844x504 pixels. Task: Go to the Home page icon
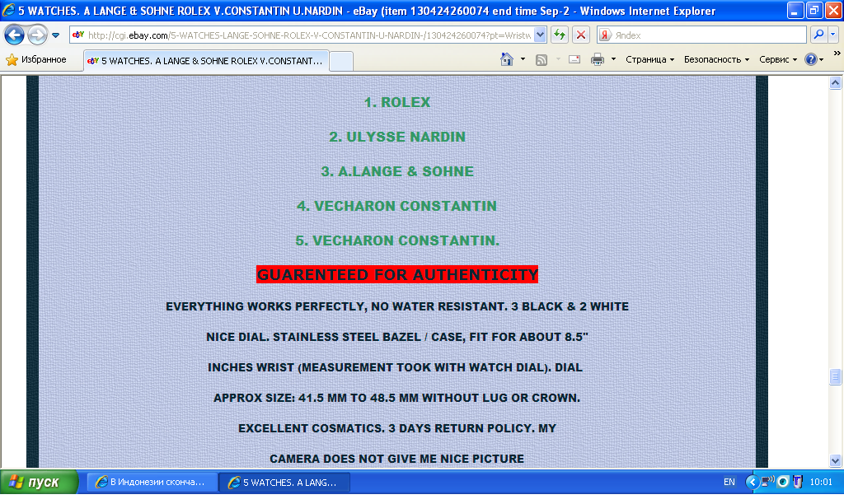coord(508,59)
